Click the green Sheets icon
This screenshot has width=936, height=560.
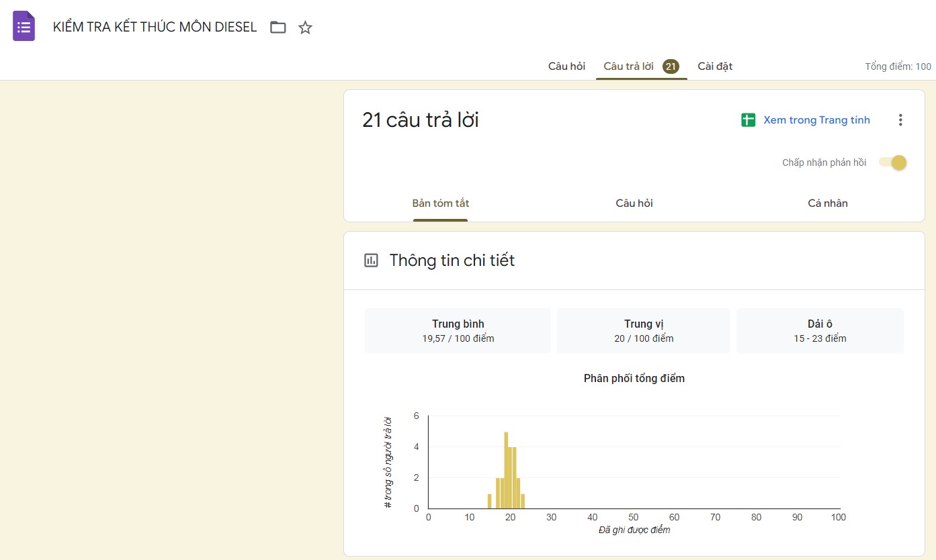[x=748, y=120]
